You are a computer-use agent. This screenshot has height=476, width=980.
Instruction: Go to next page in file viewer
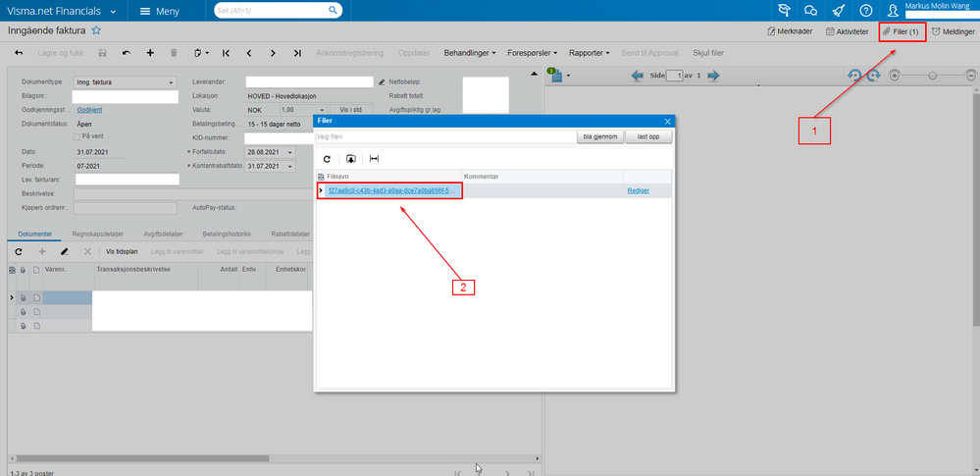click(713, 75)
